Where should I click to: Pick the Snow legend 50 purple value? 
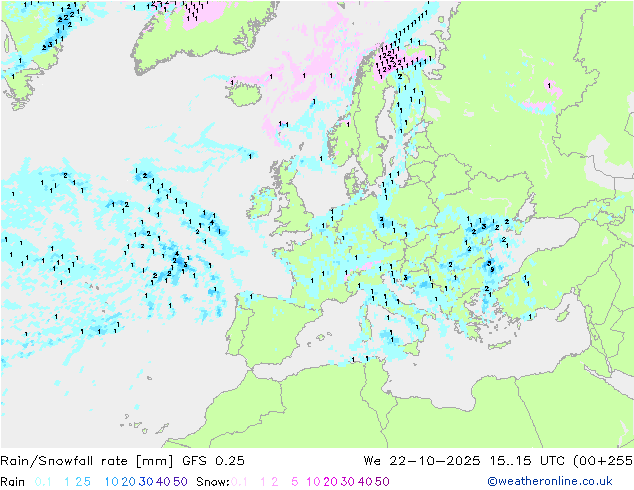click(382, 482)
